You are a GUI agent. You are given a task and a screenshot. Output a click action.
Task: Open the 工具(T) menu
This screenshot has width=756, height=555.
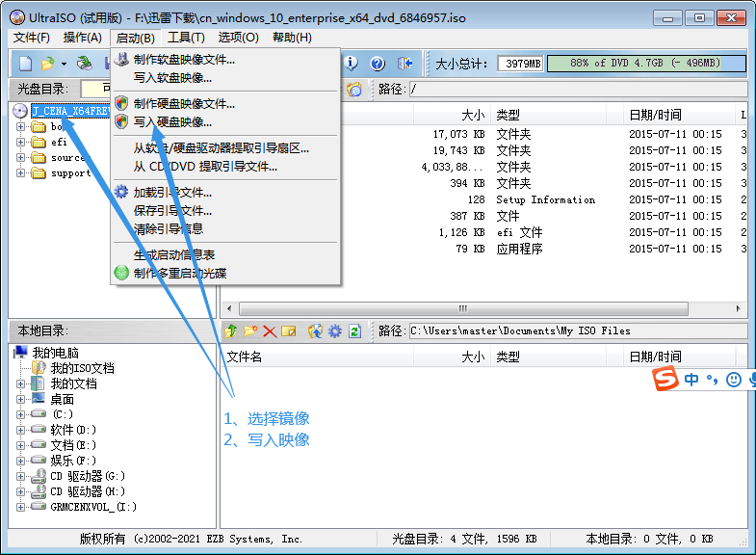tap(186, 38)
